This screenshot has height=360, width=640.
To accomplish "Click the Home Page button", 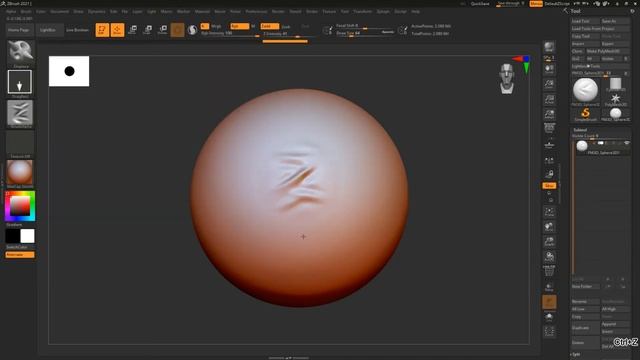I will pos(19,30).
